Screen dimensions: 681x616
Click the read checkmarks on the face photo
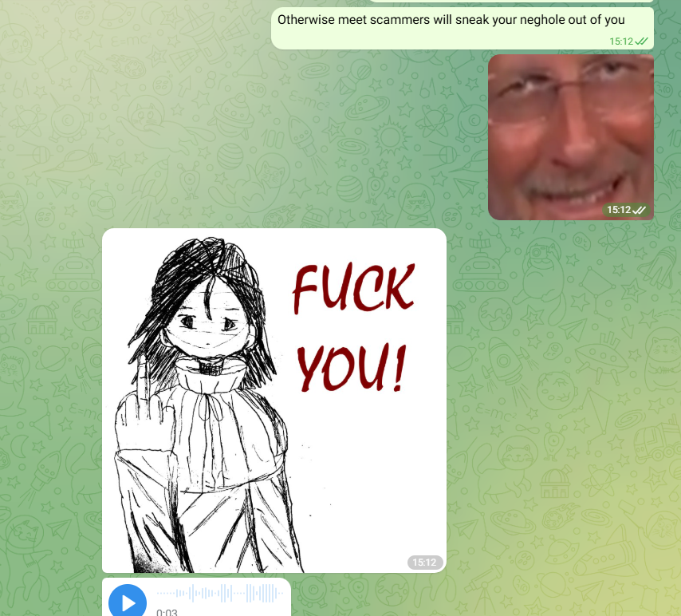(640, 210)
